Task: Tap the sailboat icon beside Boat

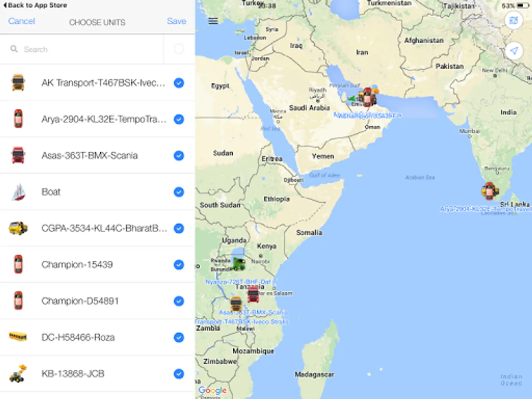Action: [18, 192]
